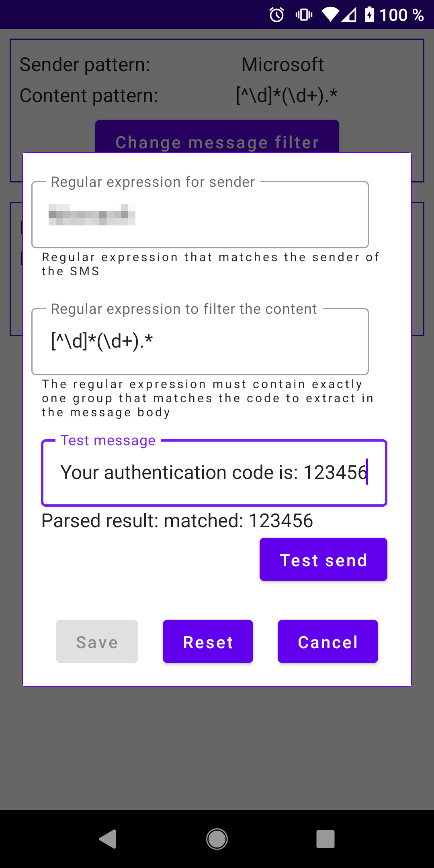Click the Test send button
434x868 pixels.
323,559
